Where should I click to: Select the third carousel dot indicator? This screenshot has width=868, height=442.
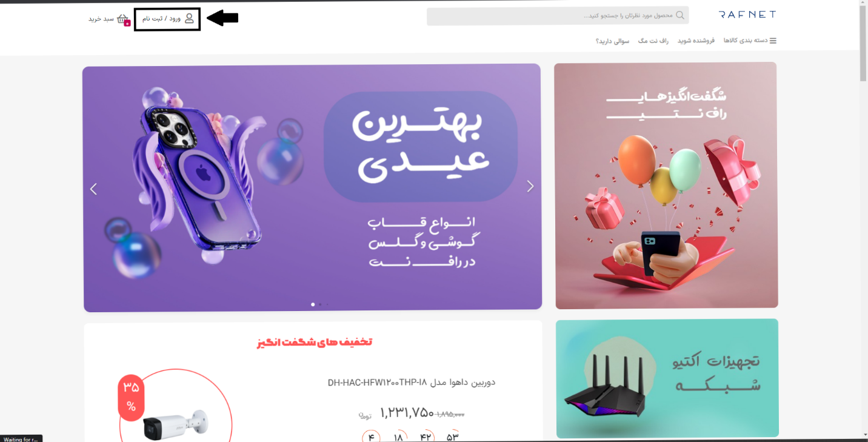pyautogui.click(x=327, y=304)
